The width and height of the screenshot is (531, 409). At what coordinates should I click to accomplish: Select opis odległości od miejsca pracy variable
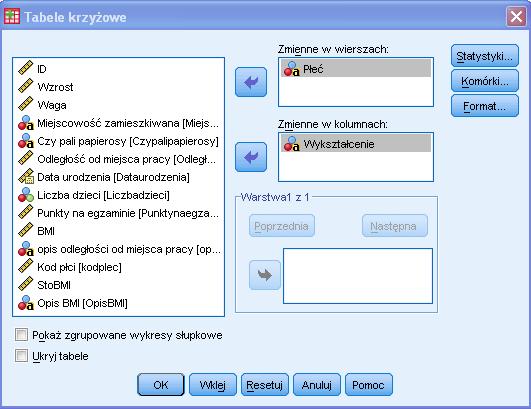pyautogui.click(x=119, y=249)
